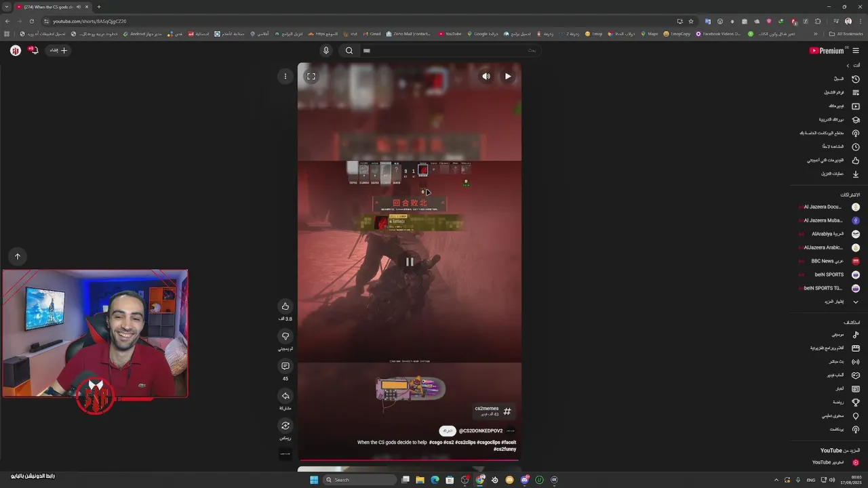
Task: Open the Chrome tab search dropdown
Action: 6,7
